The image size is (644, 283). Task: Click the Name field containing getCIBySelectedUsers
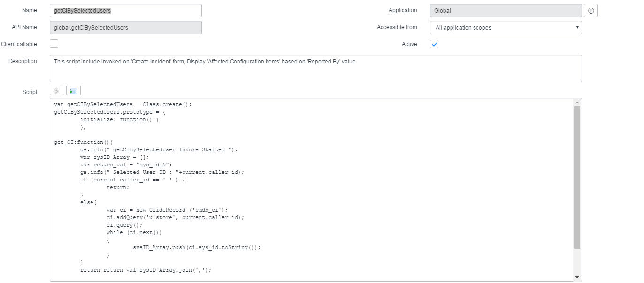coord(125,10)
